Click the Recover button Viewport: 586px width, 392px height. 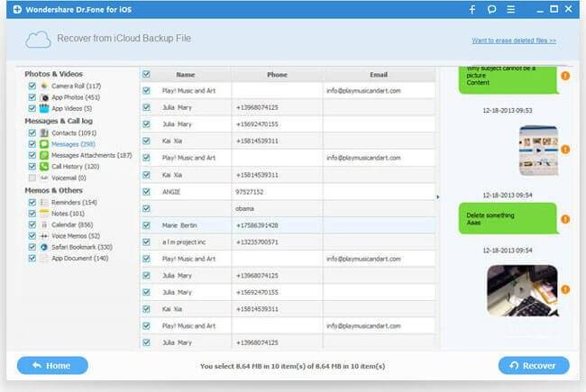(534, 366)
